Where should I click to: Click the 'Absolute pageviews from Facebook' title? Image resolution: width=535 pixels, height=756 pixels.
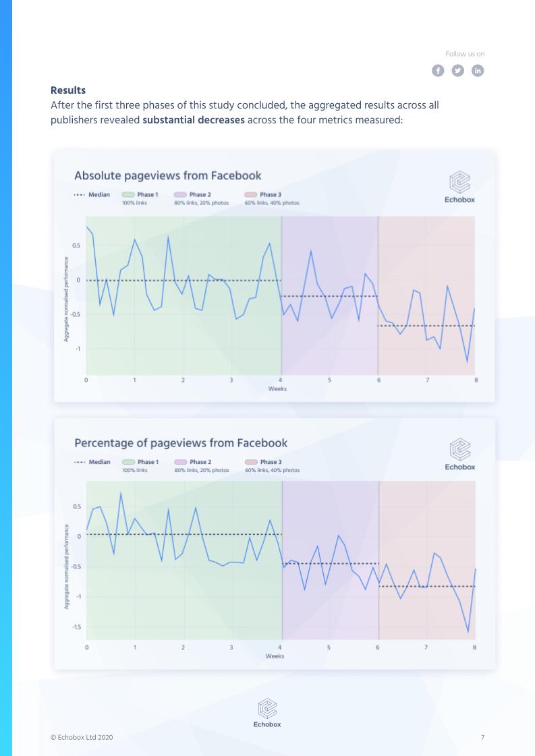(x=167, y=175)
